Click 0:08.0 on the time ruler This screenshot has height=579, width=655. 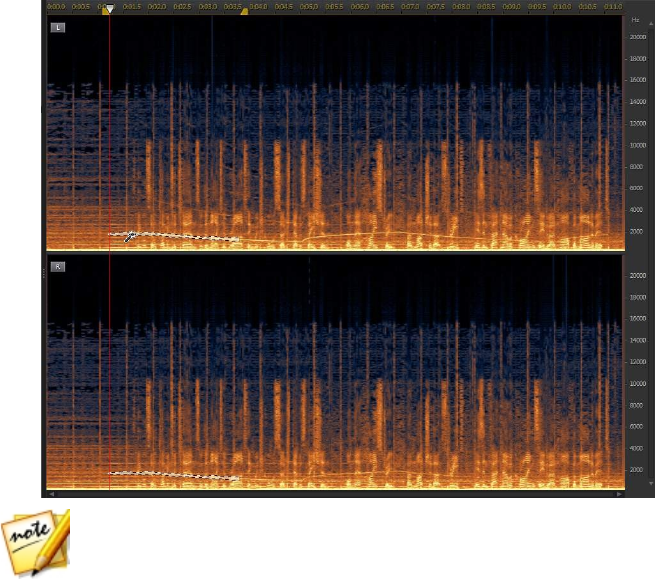point(461,7)
